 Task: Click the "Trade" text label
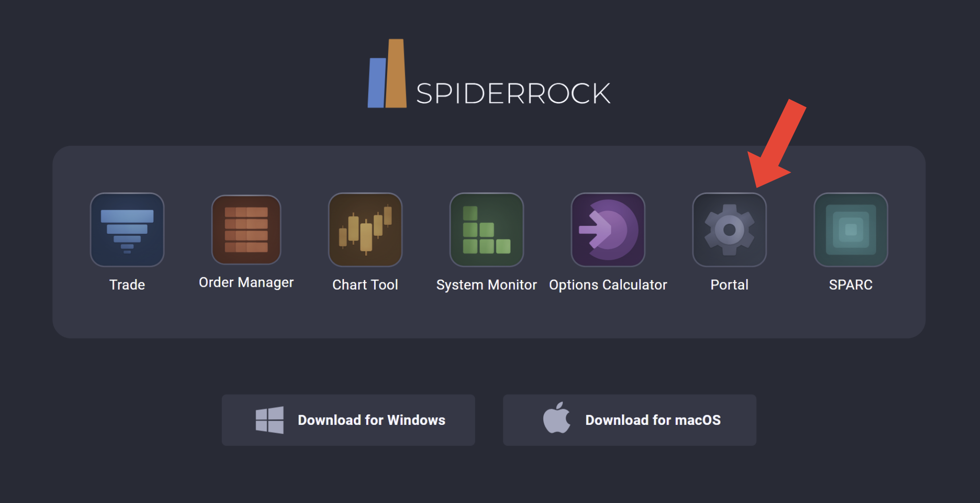(127, 285)
